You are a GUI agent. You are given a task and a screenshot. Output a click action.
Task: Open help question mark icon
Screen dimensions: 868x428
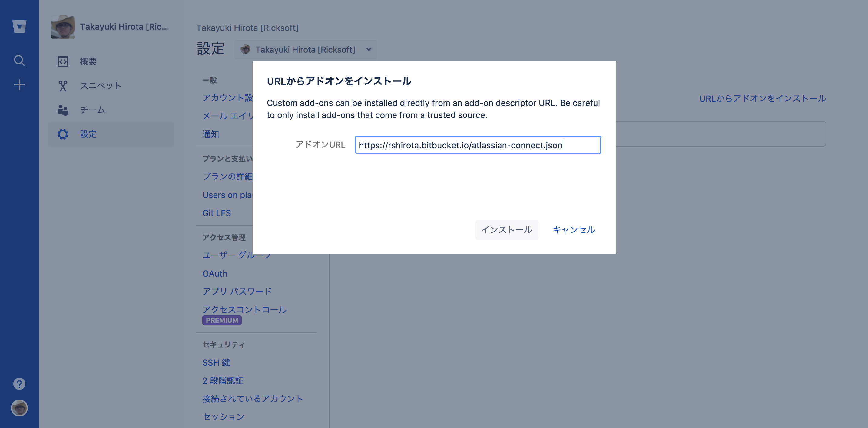19,384
